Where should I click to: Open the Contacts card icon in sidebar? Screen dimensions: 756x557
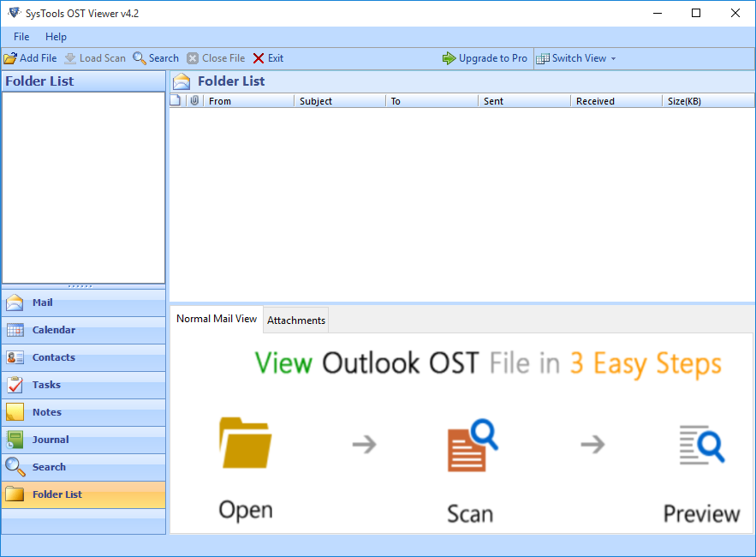coord(15,357)
